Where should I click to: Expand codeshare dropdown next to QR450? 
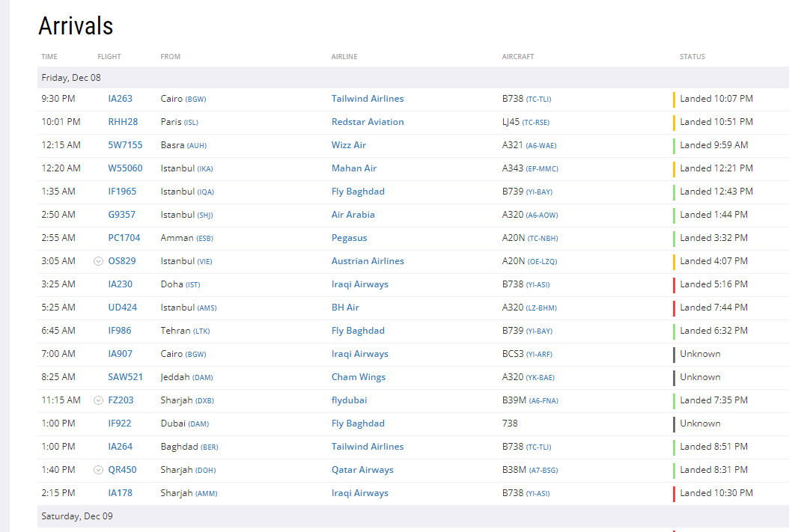(98, 470)
